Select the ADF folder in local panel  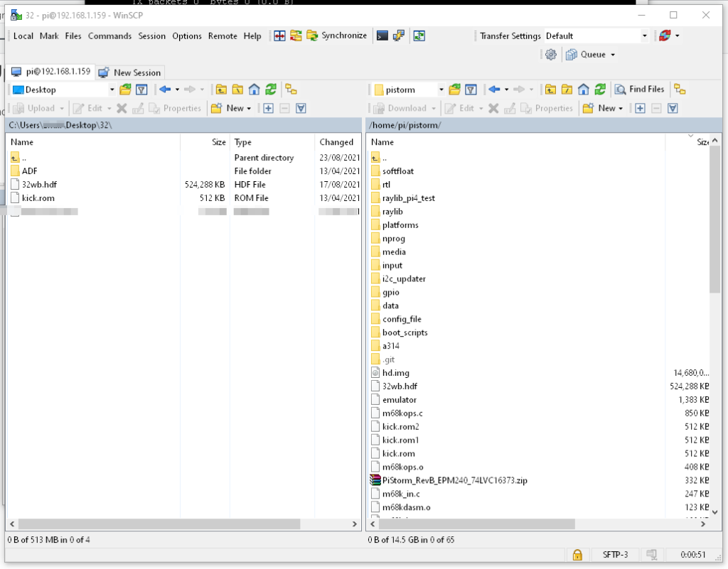(x=29, y=171)
